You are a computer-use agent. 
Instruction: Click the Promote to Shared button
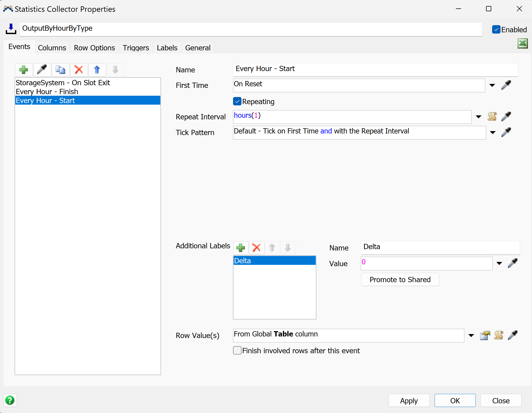click(x=400, y=280)
